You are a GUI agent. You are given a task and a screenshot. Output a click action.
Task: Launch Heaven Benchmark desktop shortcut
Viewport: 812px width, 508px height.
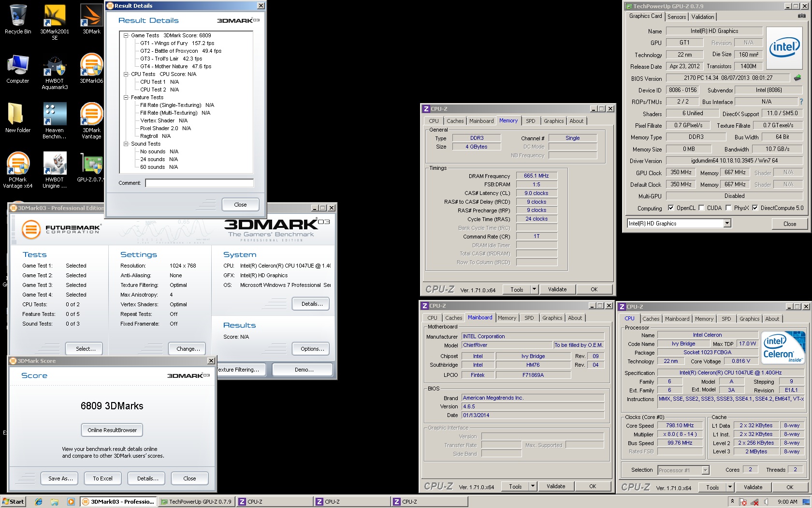[55, 121]
